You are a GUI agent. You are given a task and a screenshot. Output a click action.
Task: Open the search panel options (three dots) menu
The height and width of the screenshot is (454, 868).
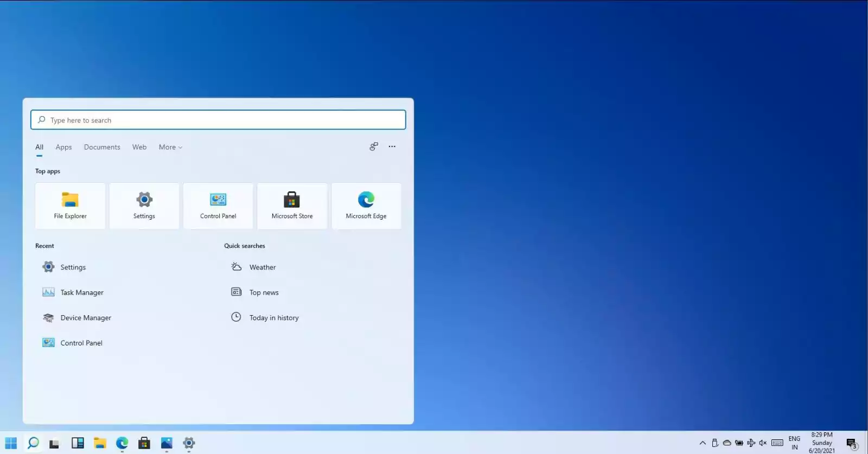tap(392, 146)
